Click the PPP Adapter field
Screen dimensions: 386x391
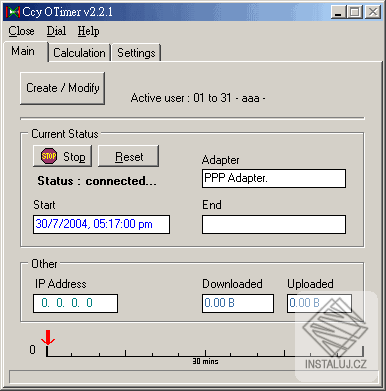pos(274,178)
